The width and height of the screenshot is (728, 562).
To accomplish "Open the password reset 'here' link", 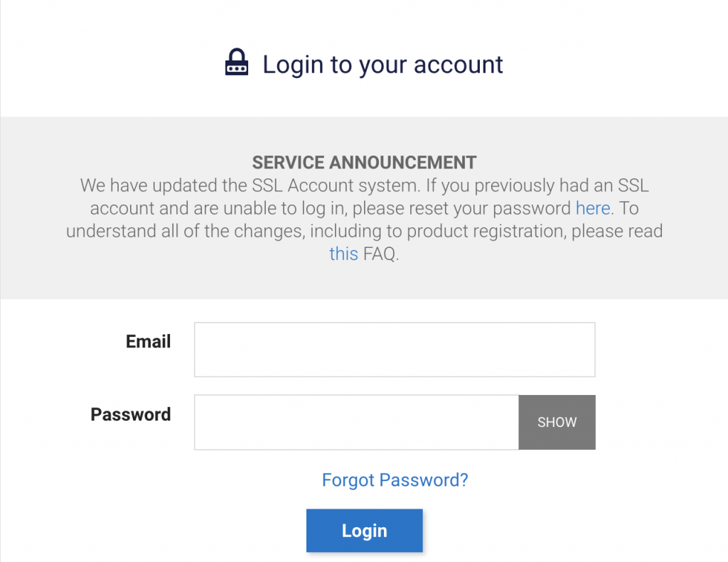I will [593, 208].
